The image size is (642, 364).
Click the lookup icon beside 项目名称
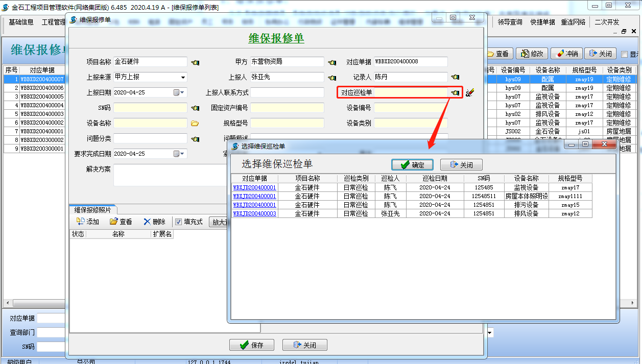(195, 62)
